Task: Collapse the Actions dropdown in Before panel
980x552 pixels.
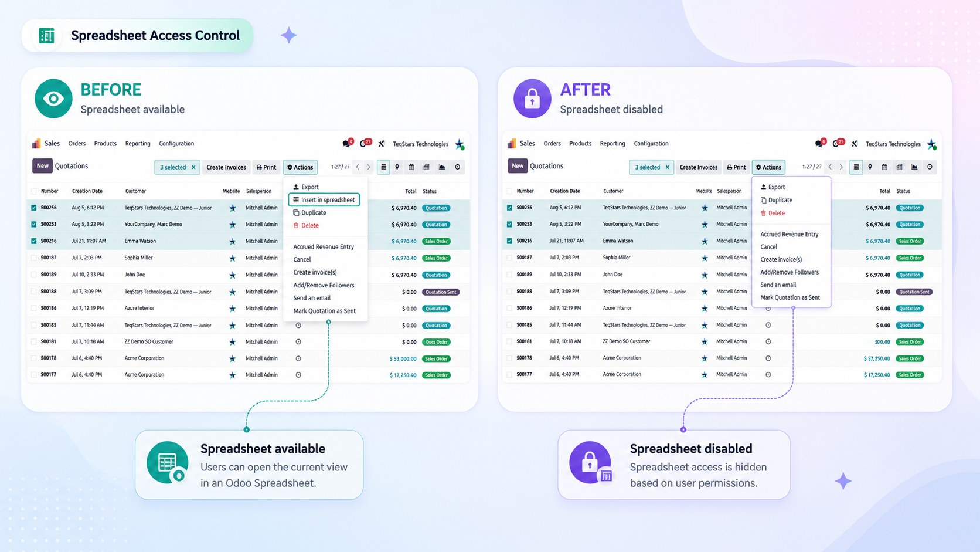Action: tap(300, 167)
